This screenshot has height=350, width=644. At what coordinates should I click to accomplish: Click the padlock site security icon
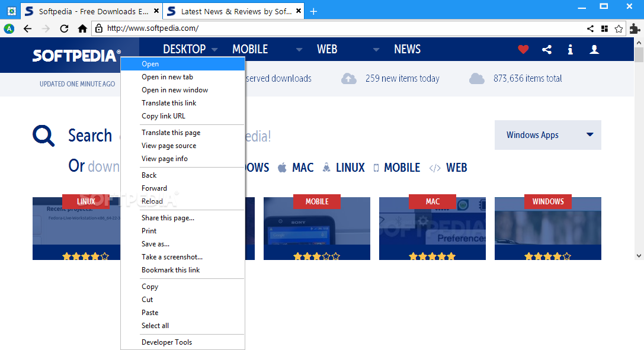coord(98,28)
